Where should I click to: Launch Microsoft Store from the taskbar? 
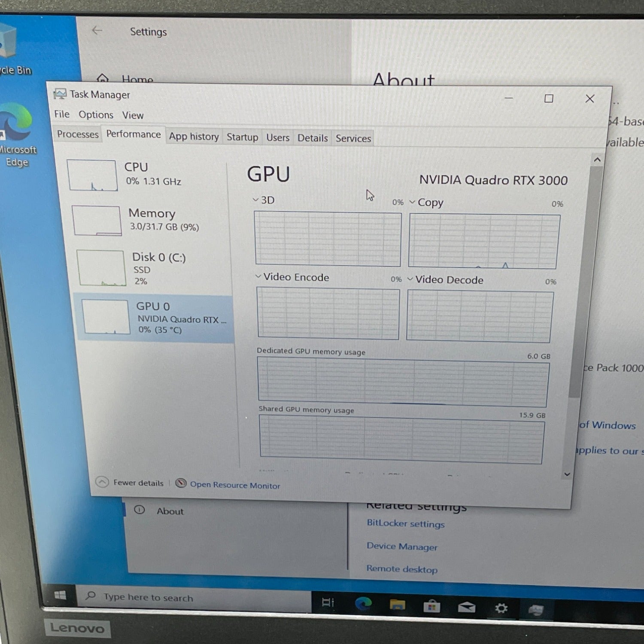431,607
